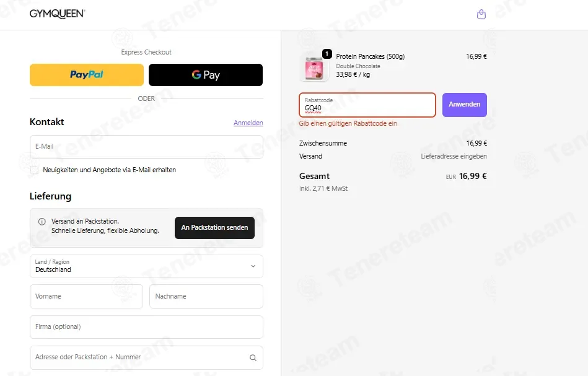Click the error text 'Gib einen gültigen Rabattcode ein'

click(x=348, y=123)
